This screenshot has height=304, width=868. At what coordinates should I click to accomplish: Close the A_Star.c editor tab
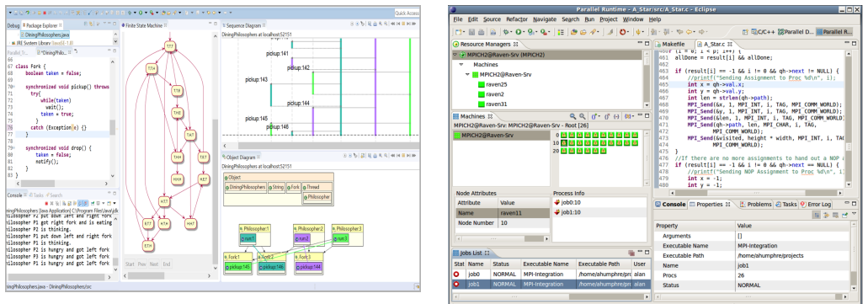730,45
